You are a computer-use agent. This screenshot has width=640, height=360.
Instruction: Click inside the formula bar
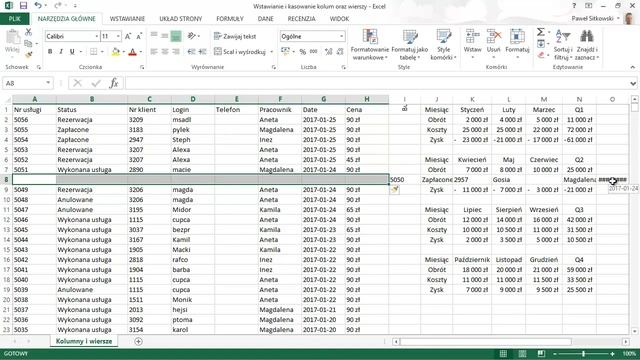point(376,83)
